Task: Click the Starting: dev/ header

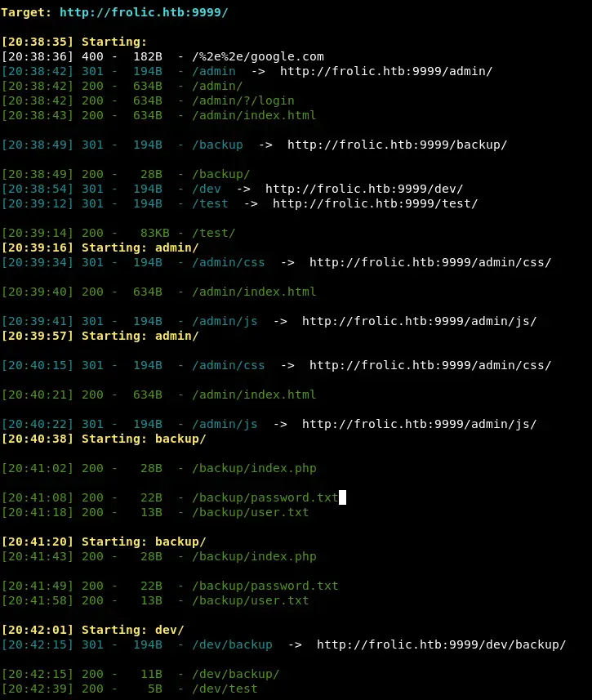Action: click(x=132, y=630)
